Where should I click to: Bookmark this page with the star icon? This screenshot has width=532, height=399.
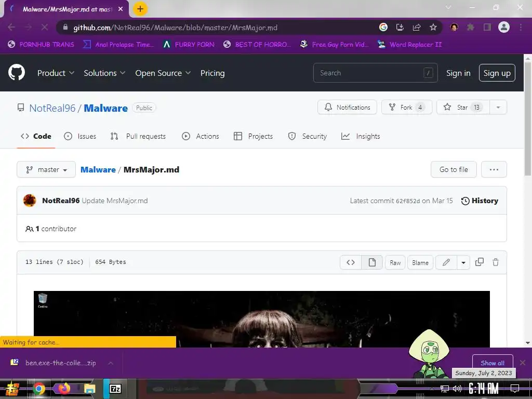(x=433, y=27)
